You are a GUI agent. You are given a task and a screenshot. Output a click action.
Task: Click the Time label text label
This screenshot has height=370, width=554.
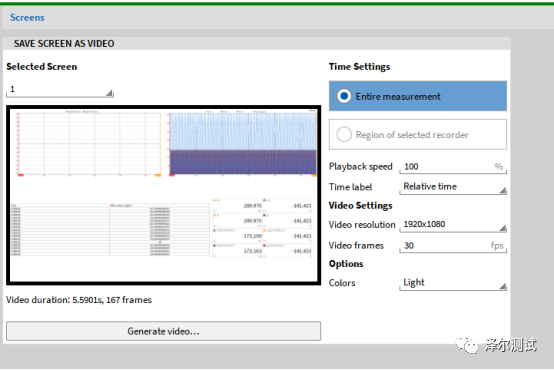350,187
